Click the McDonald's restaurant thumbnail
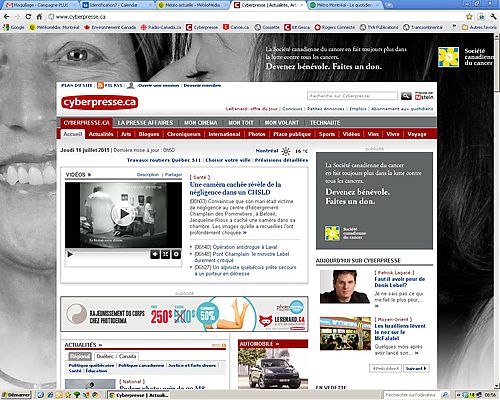 coord(345,333)
